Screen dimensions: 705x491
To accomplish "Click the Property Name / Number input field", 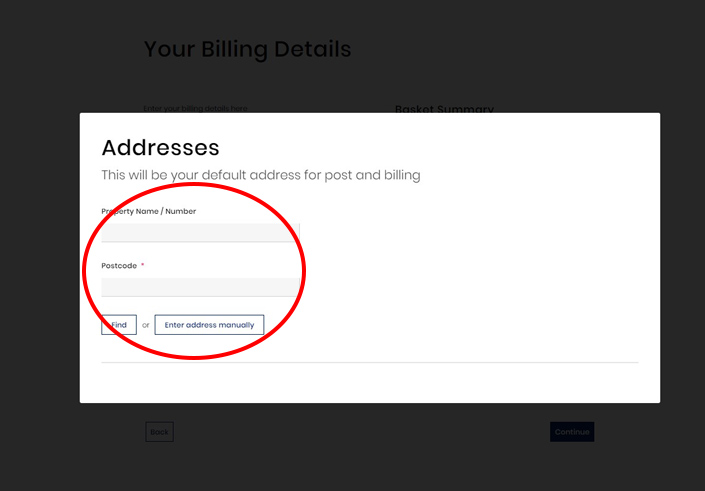I will [x=200, y=232].
